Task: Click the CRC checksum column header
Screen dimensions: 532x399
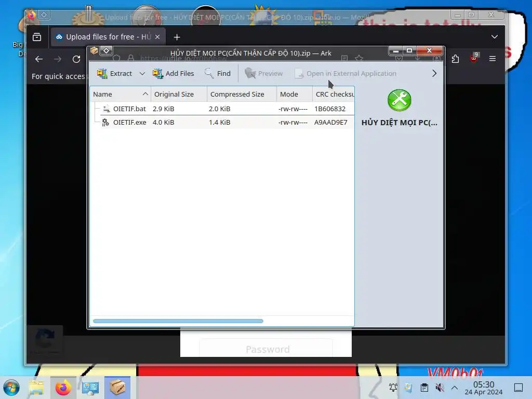Action: [x=333, y=95]
